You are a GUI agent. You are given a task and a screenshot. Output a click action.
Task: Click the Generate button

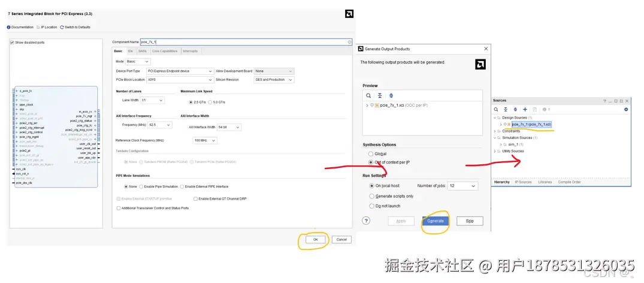tap(436, 221)
